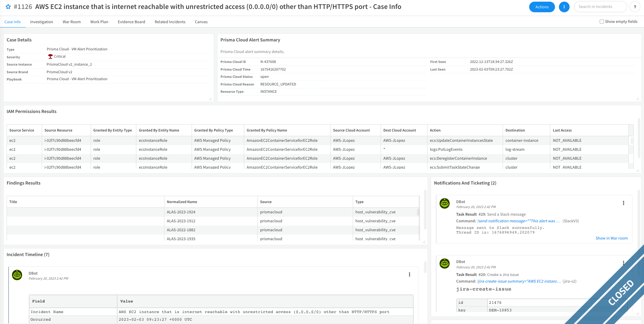The image size is (644, 324).
Task: Click the Search in Incidents field
Action: pos(600,7)
